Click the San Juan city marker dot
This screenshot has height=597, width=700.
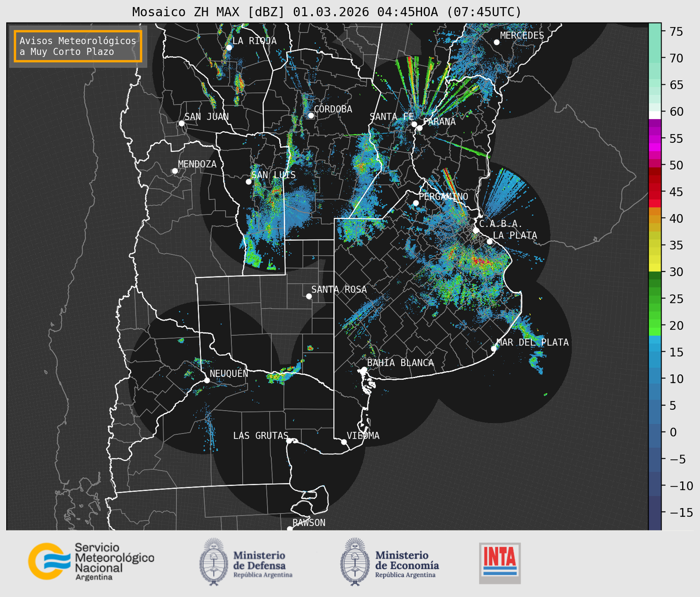[181, 123]
